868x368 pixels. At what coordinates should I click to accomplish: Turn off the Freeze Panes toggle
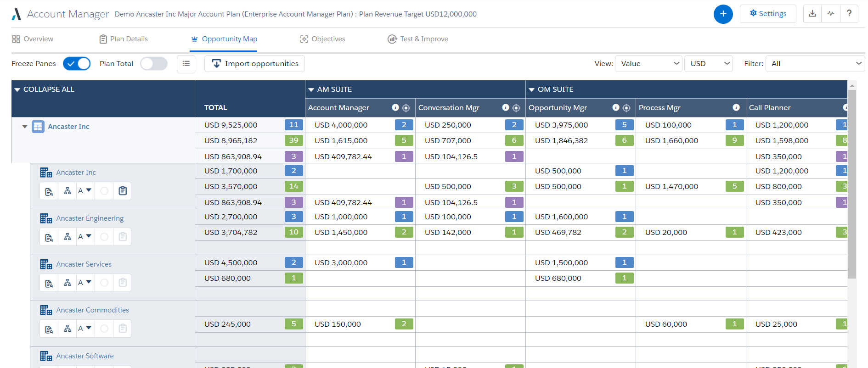point(77,64)
